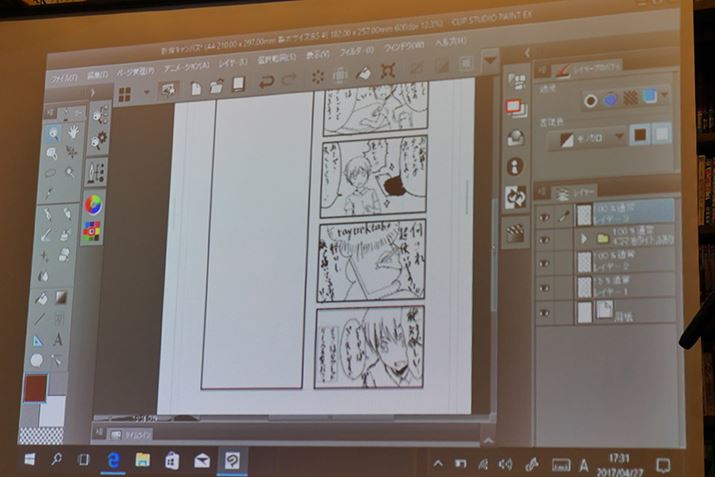This screenshot has width=715, height=477.
Task: Select the Decoration sparkle tool
Action: [x=45, y=256]
